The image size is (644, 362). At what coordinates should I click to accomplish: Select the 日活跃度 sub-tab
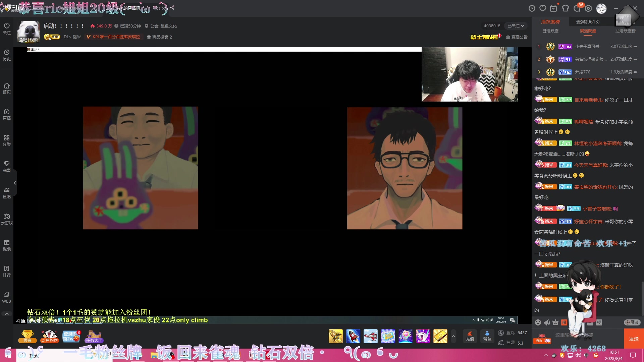tap(550, 31)
